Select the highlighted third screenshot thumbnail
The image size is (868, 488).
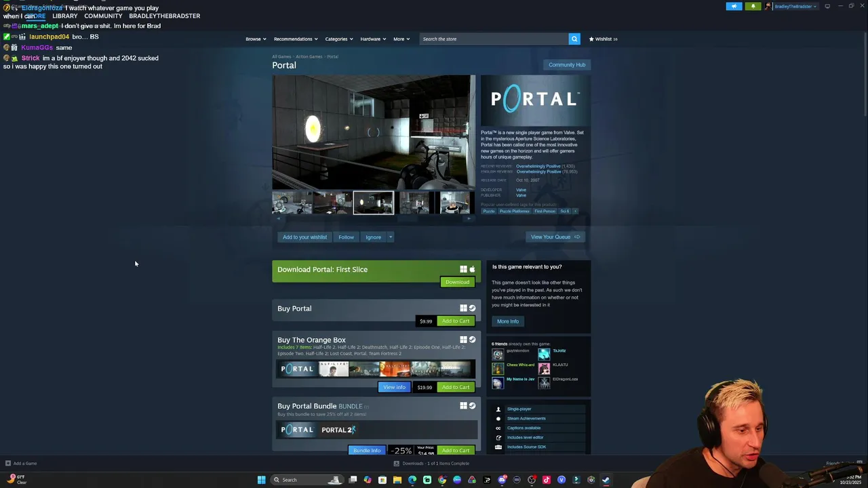[373, 203]
